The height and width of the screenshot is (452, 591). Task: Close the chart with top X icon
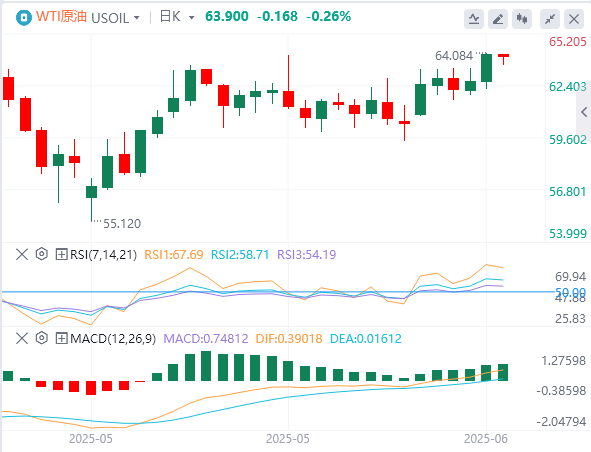click(x=574, y=18)
